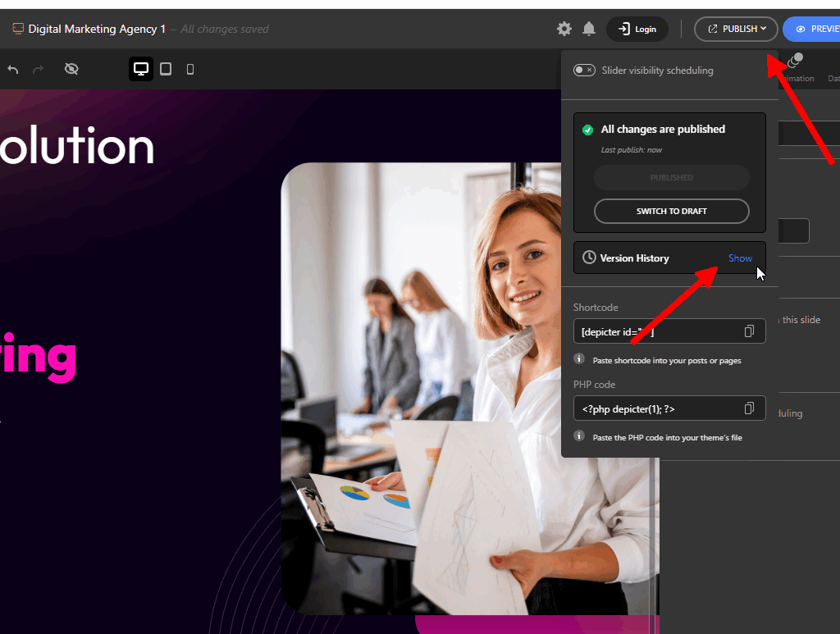The width and height of the screenshot is (840, 634).
Task: Copy the shortcode to clipboard
Action: [x=749, y=331]
